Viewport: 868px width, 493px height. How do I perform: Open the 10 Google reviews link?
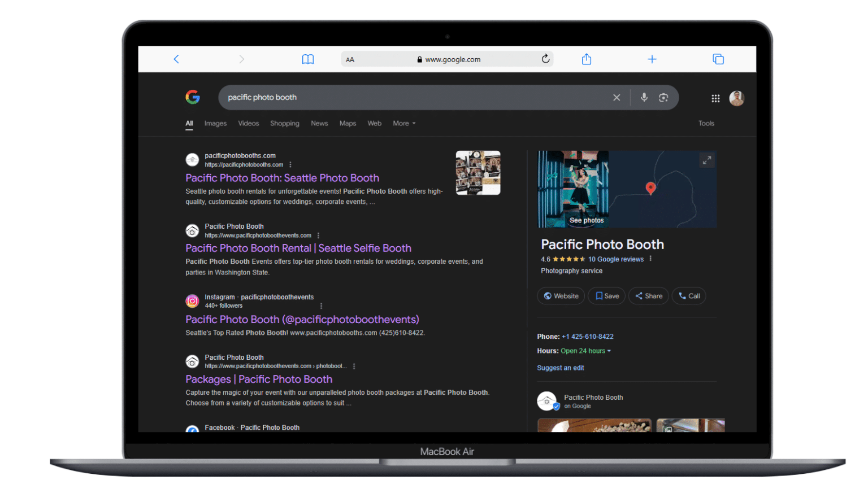point(616,259)
